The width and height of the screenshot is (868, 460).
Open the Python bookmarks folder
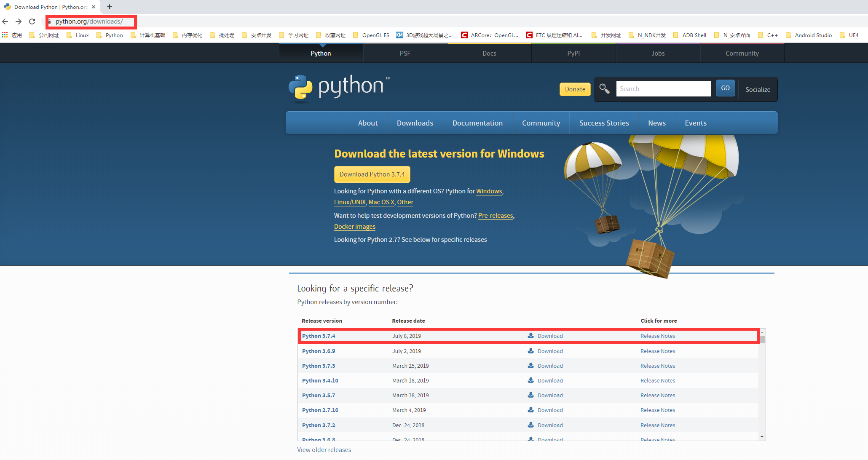click(110, 35)
